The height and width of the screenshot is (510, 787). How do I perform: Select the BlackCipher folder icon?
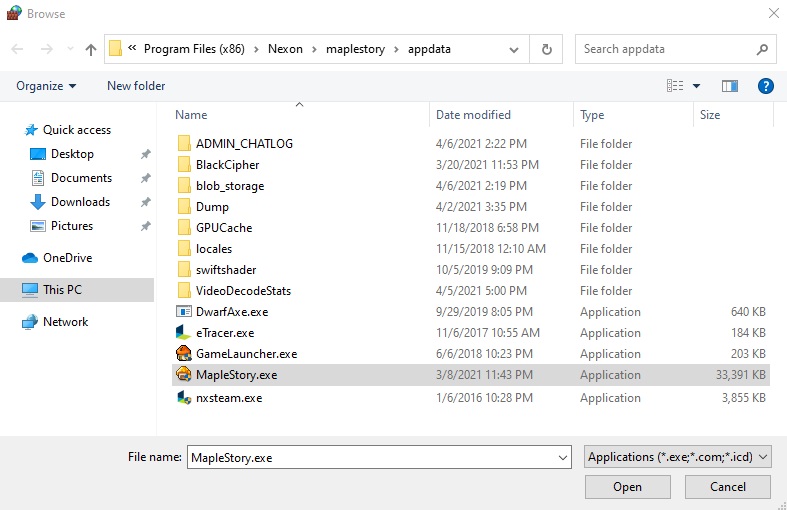click(184, 165)
